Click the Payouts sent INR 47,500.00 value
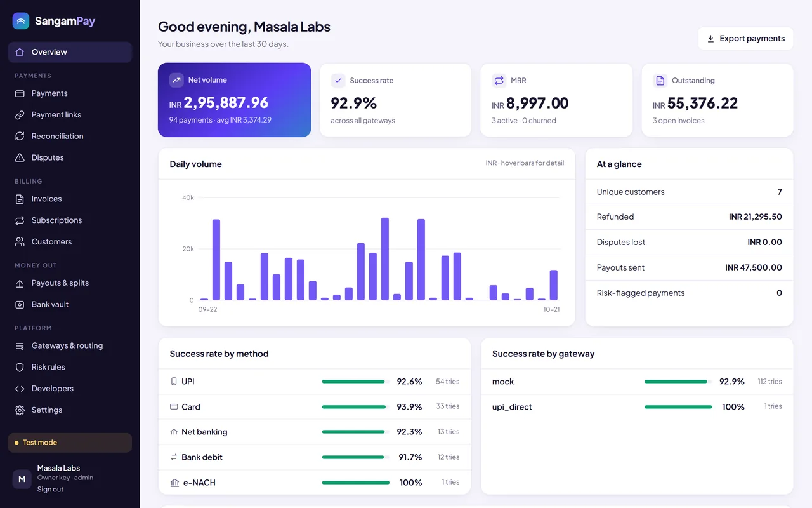 754,268
